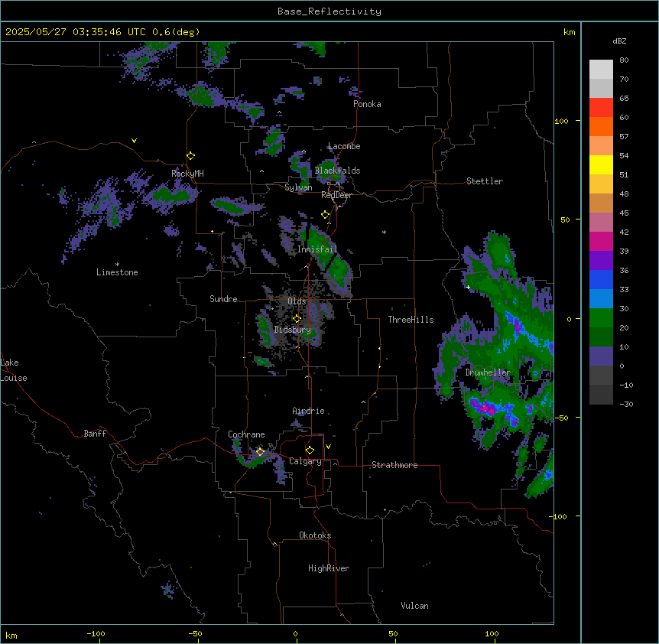Screen dimensions: 659x644
Task: Select the brown 45-48 dBZ legend swatch
Action: pyautogui.click(x=601, y=203)
